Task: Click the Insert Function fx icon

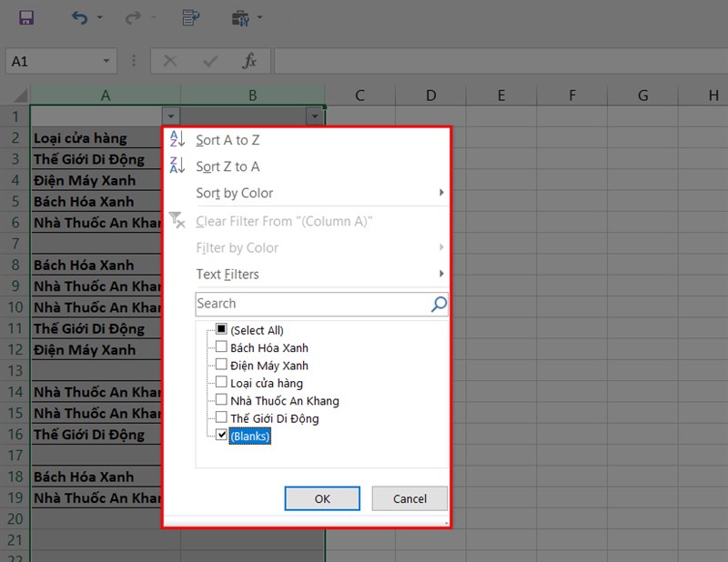Action: tap(249, 61)
